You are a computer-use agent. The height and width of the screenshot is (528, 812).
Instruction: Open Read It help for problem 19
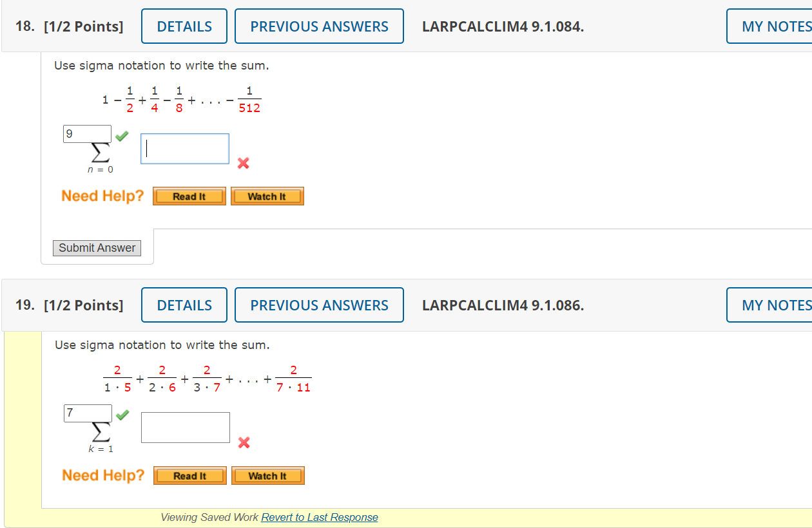tap(189, 475)
